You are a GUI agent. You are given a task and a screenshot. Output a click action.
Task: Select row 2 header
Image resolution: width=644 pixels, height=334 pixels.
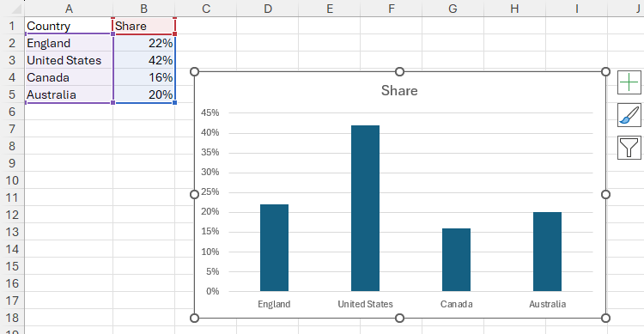click(12, 43)
